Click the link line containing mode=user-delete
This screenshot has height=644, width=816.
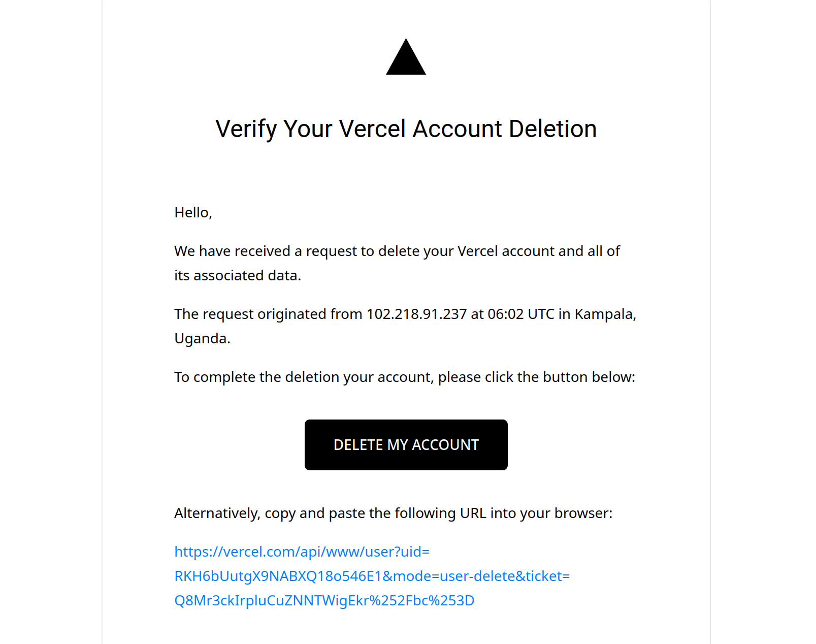point(372,576)
